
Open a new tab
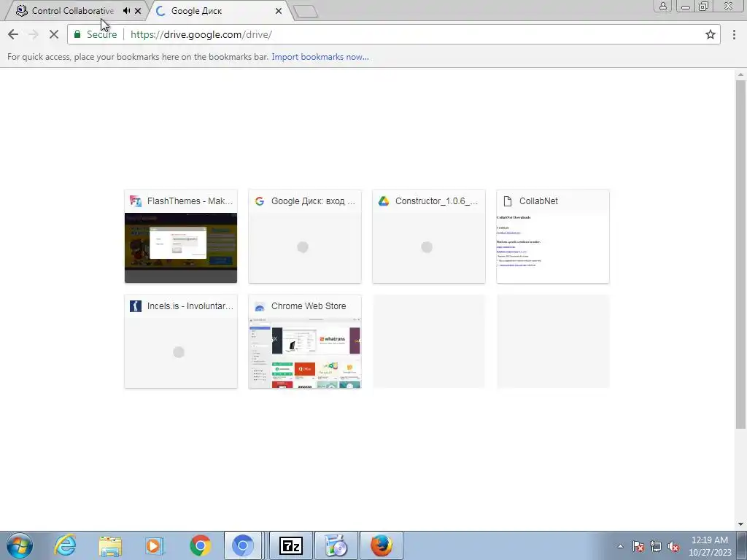(x=306, y=12)
